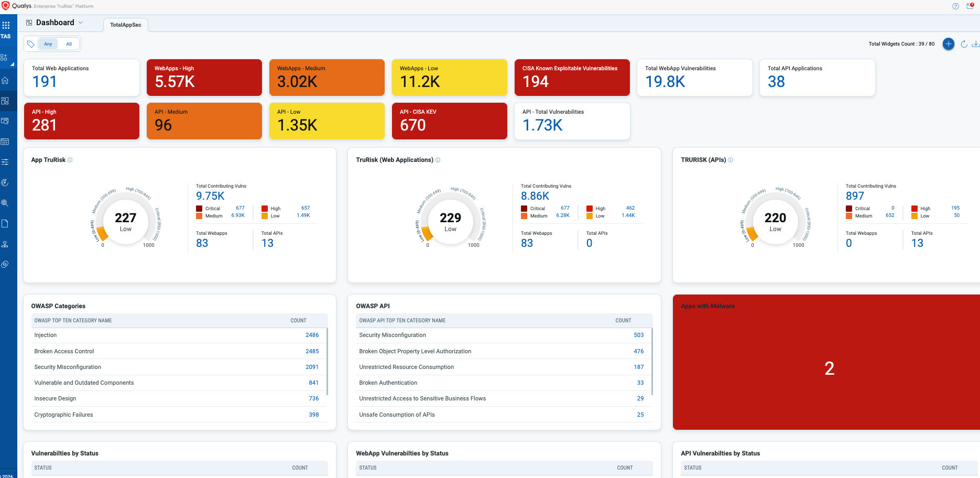The width and height of the screenshot is (980, 478).
Task: Click OWASP API TOP TEN CATEGORY NAME header
Action: pyautogui.click(x=402, y=321)
